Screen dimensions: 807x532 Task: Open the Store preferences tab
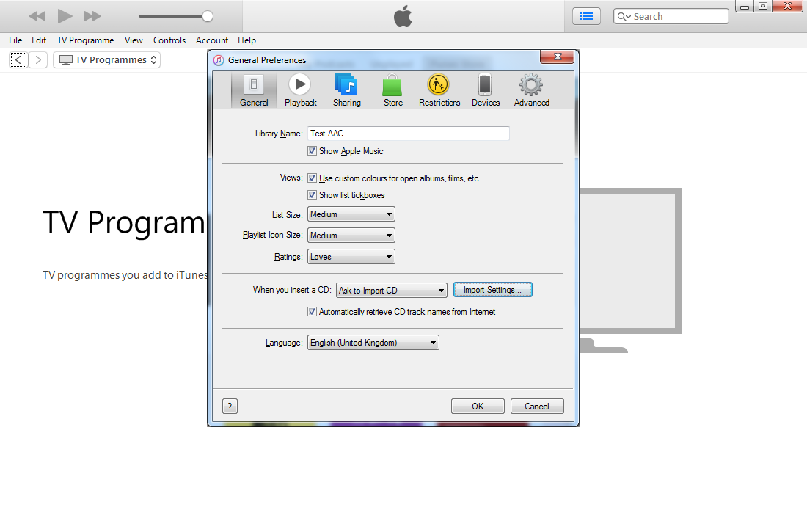pos(392,90)
